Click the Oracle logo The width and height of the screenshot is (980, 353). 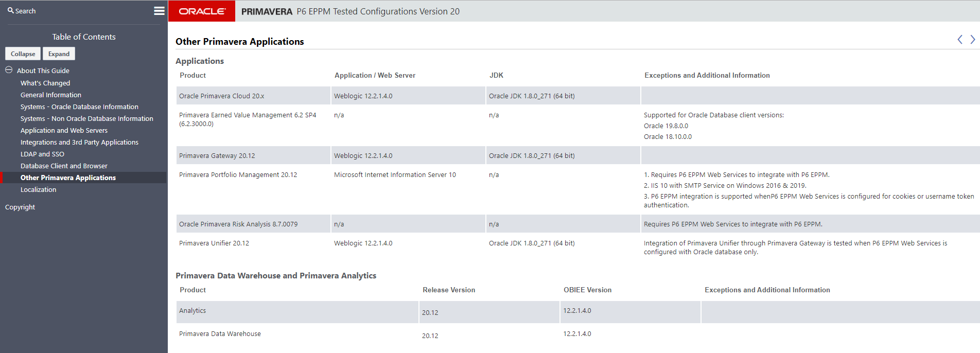[x=202, y=11]
